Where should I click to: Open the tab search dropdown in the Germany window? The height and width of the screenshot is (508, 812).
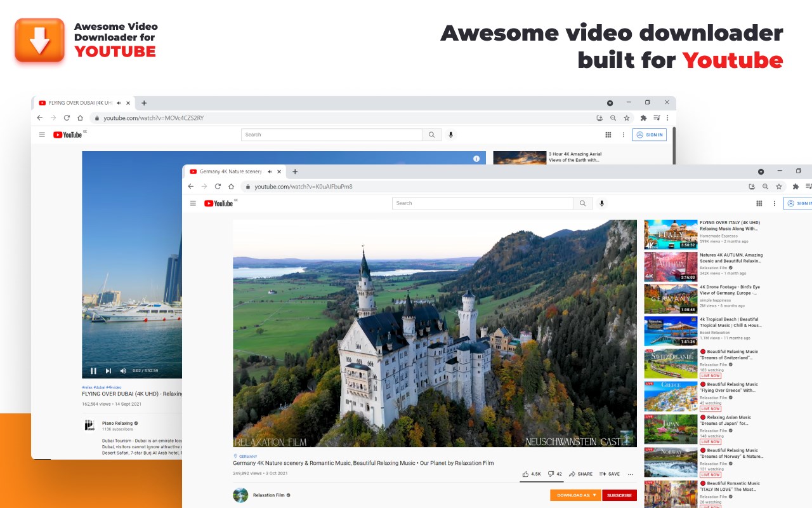761,171
